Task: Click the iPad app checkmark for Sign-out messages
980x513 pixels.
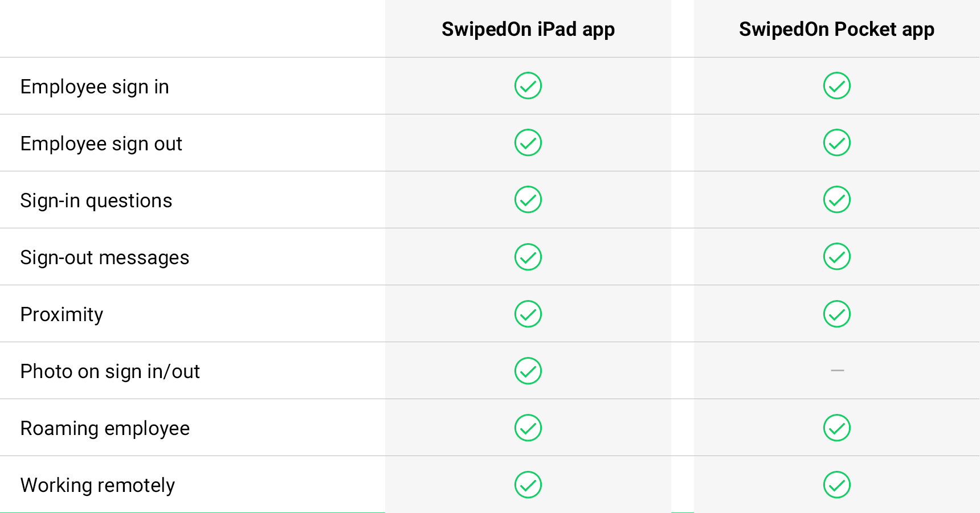Action: [528, 257]
